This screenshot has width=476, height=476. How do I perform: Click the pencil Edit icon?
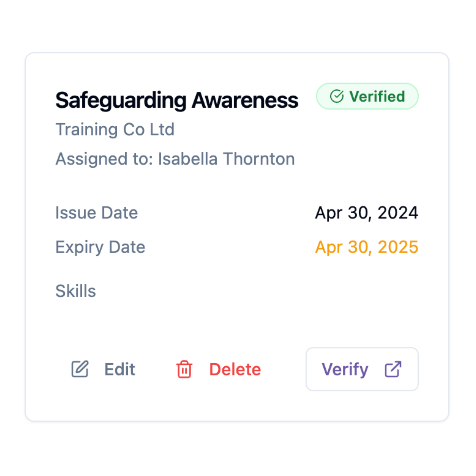[79, 369]
